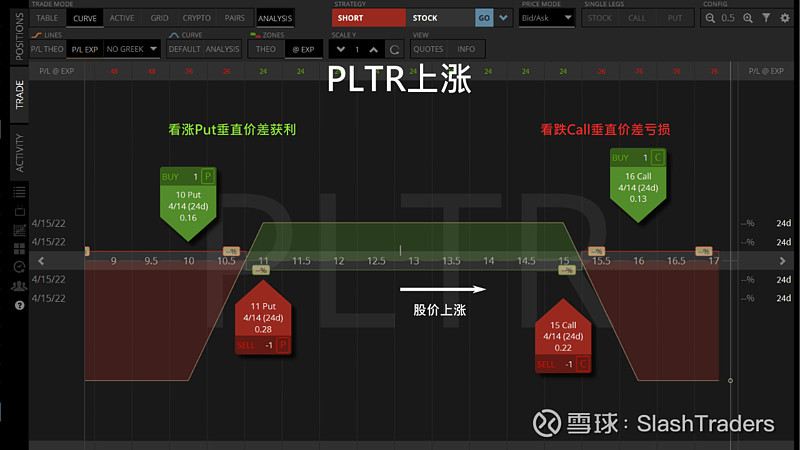Switch to GRID trade mode
Screen dimensions: 800x450
point(159,18)
